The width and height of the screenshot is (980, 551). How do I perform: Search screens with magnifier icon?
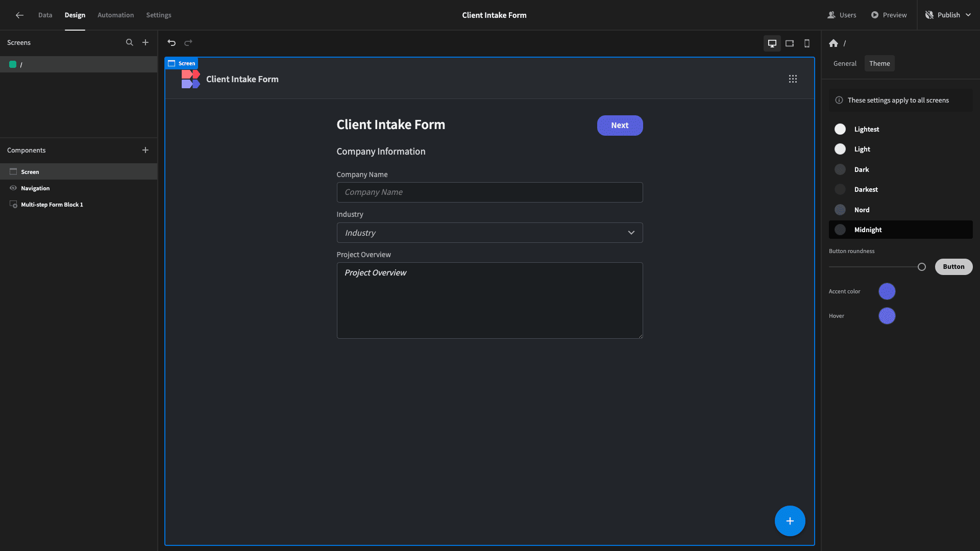pyautogui.click(x=130, y=42)
